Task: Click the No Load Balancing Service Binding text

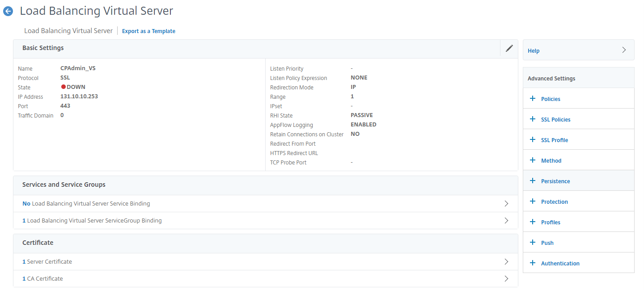Action: click(x=86, y=204)
